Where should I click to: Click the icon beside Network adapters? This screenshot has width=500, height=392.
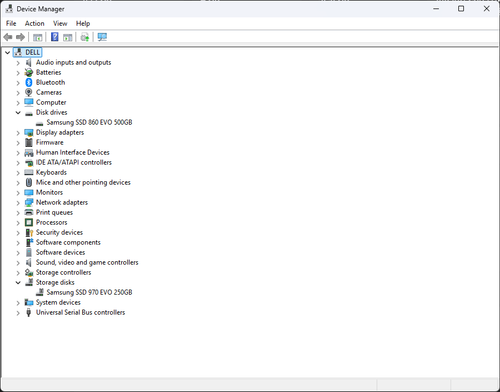(29, 202)
